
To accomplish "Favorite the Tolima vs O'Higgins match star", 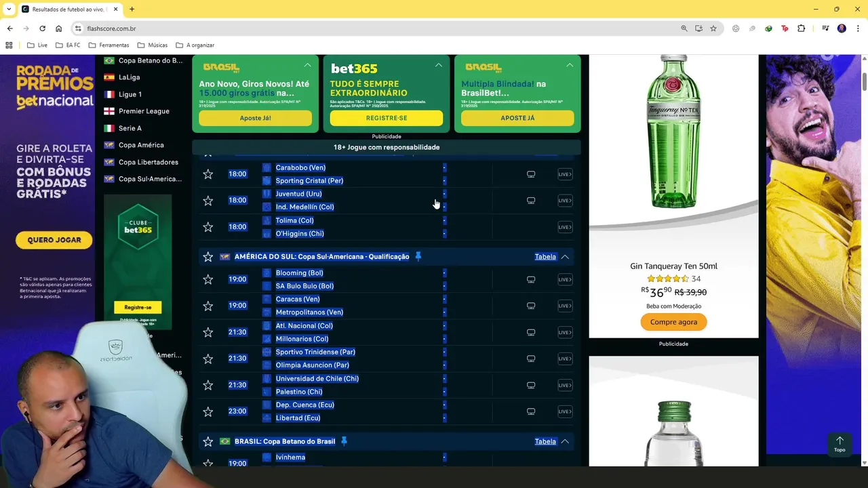I will (208, 227).
